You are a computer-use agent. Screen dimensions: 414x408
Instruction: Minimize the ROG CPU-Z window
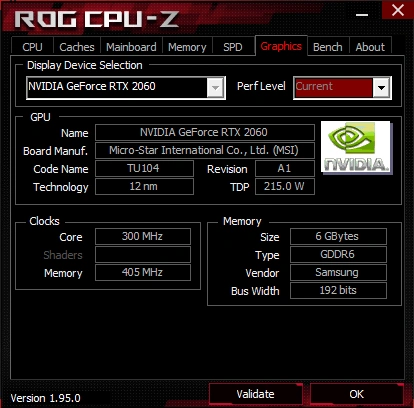coord(362,14)
